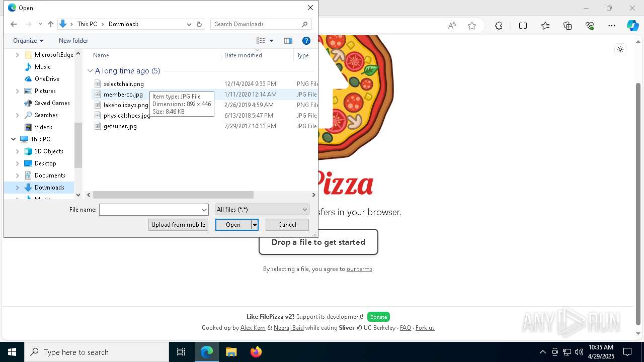644x362 pixels.
Task: Select the file selectchair.png
Action: 124,84
